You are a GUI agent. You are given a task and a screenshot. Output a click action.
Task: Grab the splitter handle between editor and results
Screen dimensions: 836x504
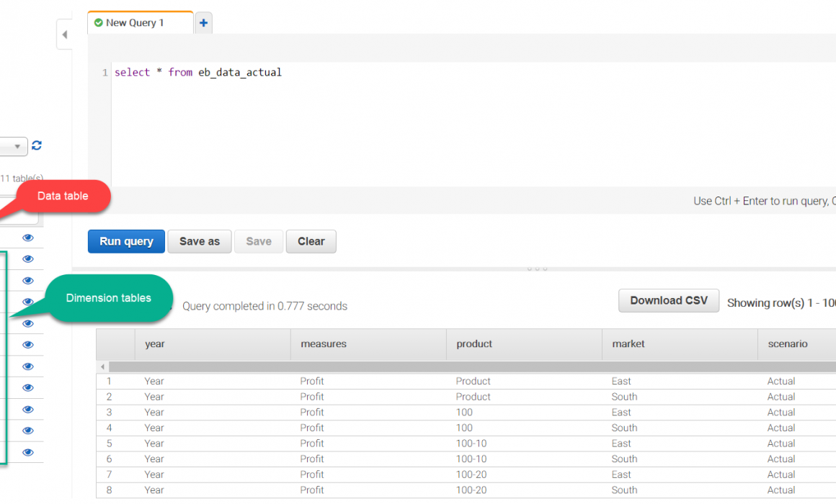tap(537, 268)
